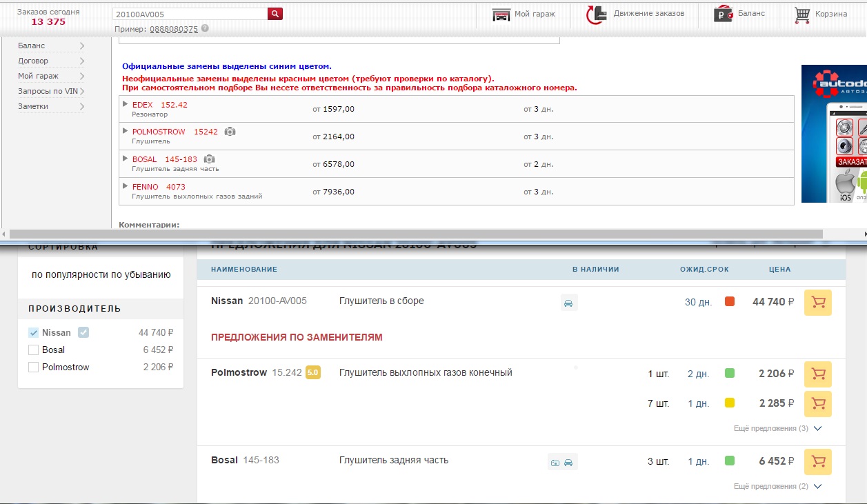Show more Bosal offers (2)

coord(777,486)
